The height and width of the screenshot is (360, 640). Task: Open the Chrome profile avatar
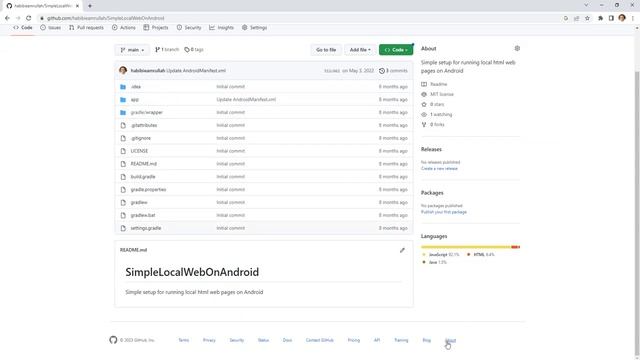pyautogui.click(x=622, y=18)
